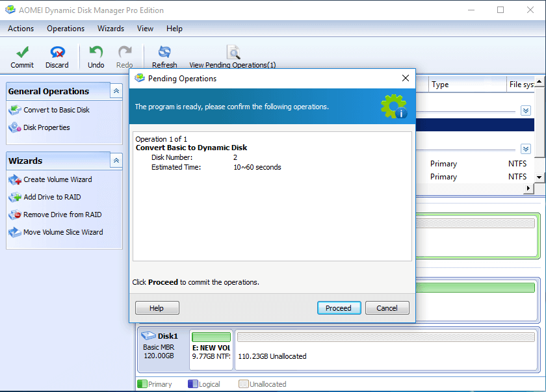This screenshot has width=546, height=392.
Task: Open View Pending Operations magnifier icon
Action: (x=233, y=52)
